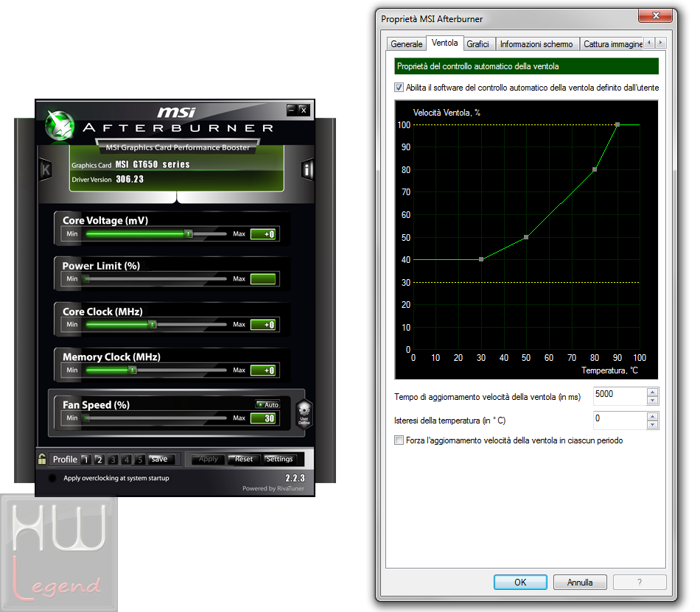Viewport: 700px width, 612px height.
Task: Close the Proprietà MSI Afterburner dialog
Action: pos(655,15)
